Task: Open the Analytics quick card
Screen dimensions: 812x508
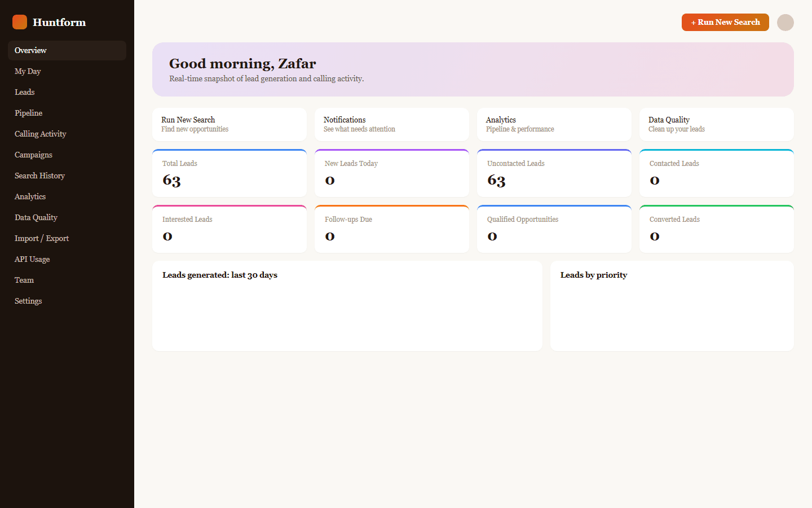Action: (x=554, y=124)
